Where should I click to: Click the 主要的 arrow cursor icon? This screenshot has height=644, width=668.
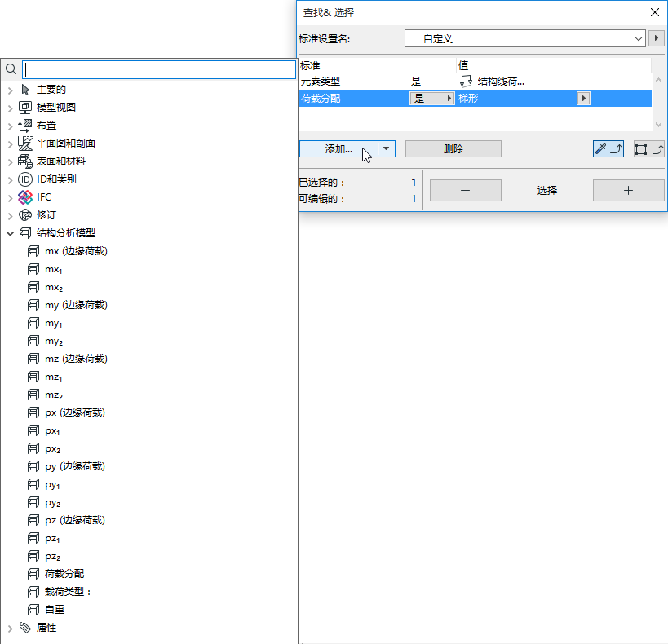(25, 90)
